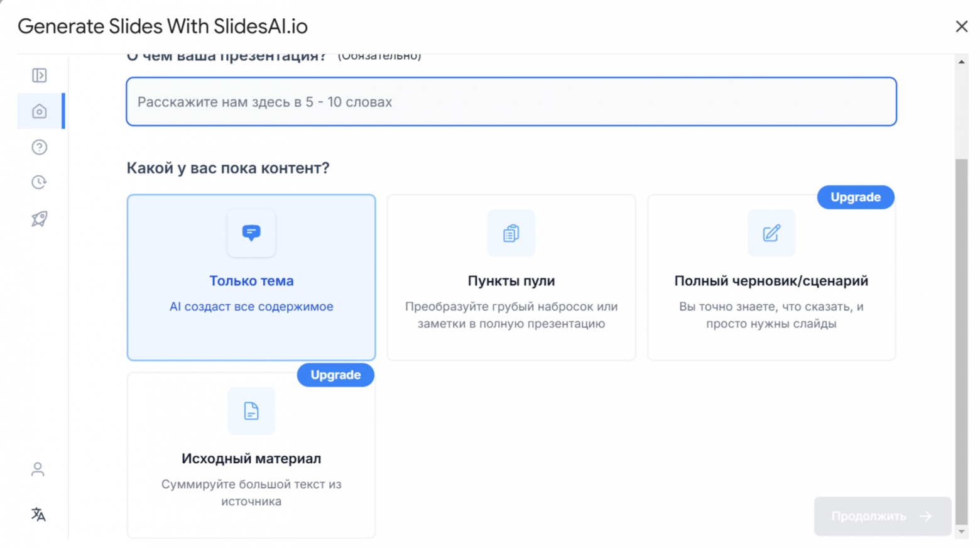Collapse the sidebar with the panel icon
Screen dimensions: 980x548
39,75
